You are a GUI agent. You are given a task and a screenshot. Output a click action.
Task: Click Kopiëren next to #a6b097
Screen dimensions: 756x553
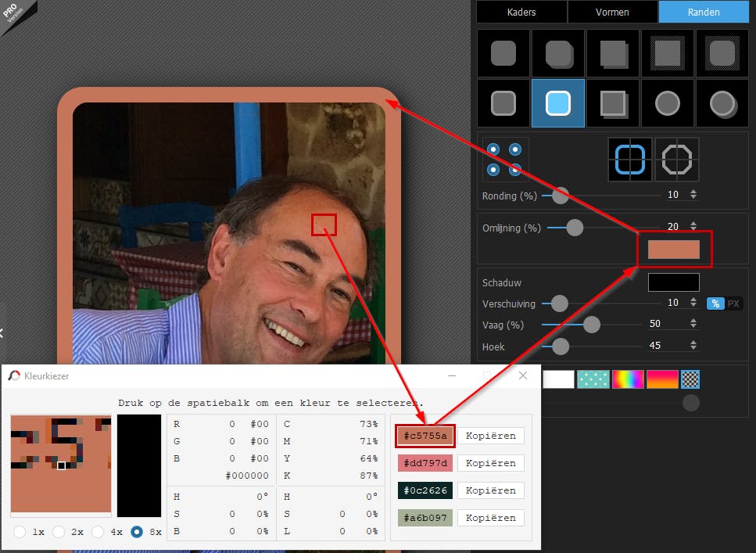click(x=490, y=518)
